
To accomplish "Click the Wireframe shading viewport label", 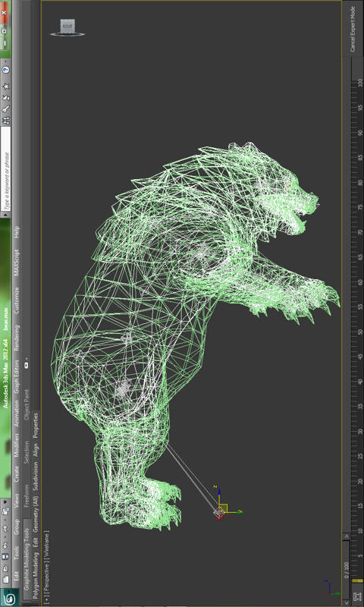I will [x=47, y=545].
